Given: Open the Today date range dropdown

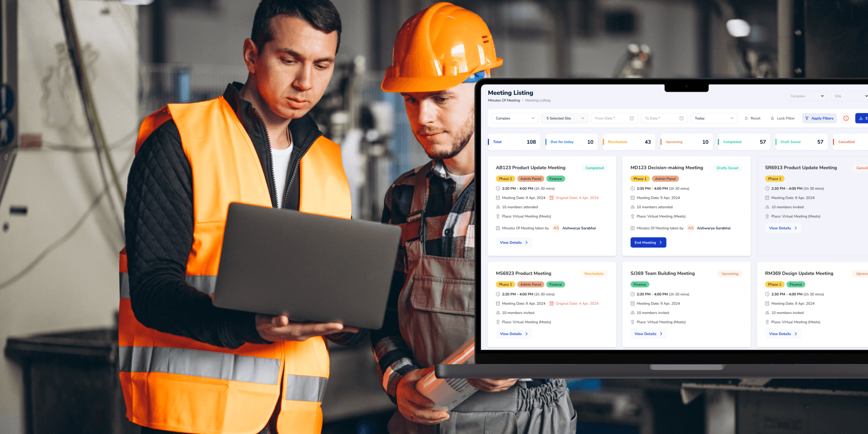Looking at the screenshot, I should (x=714, y=118).
